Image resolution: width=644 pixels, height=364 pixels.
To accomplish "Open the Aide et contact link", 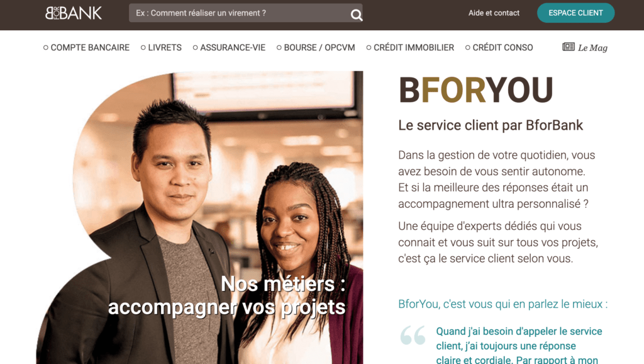I will pyautogui.click(x=494, y=13).
